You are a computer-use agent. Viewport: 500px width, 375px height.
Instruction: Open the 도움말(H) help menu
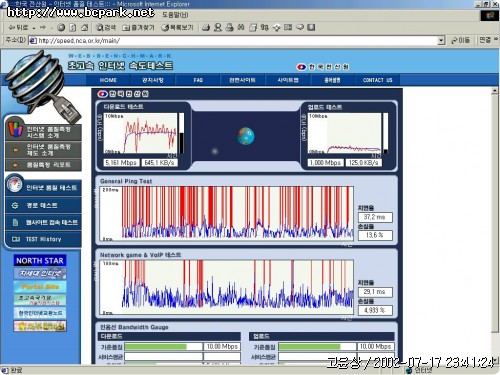point(175,15)
